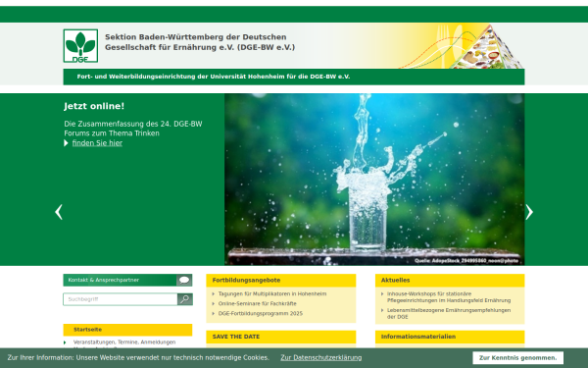The width and height of the screenshot is (588, 368).
Task: Click the food pyramid header image
Action: click(487, 46)
